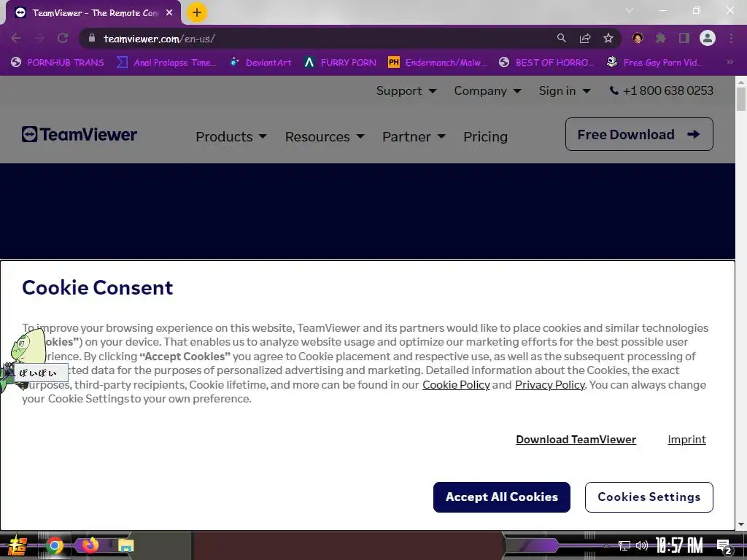Click the Free Download button

639,134
